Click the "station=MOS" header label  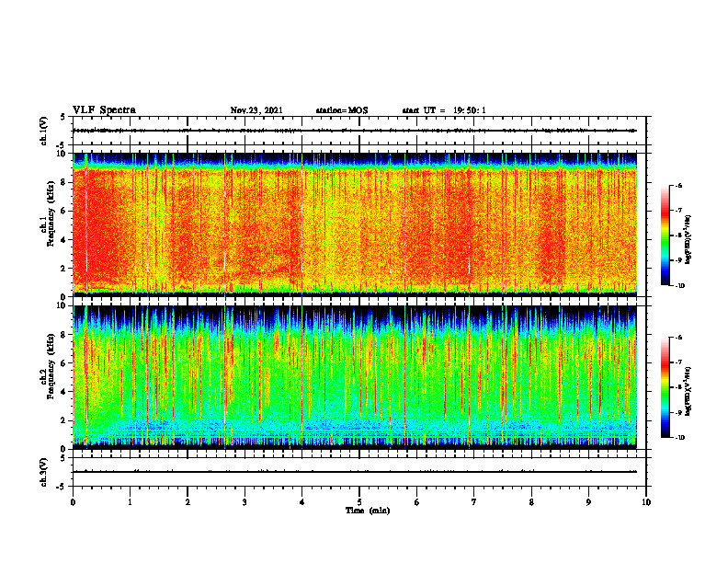tap(342, 110)
